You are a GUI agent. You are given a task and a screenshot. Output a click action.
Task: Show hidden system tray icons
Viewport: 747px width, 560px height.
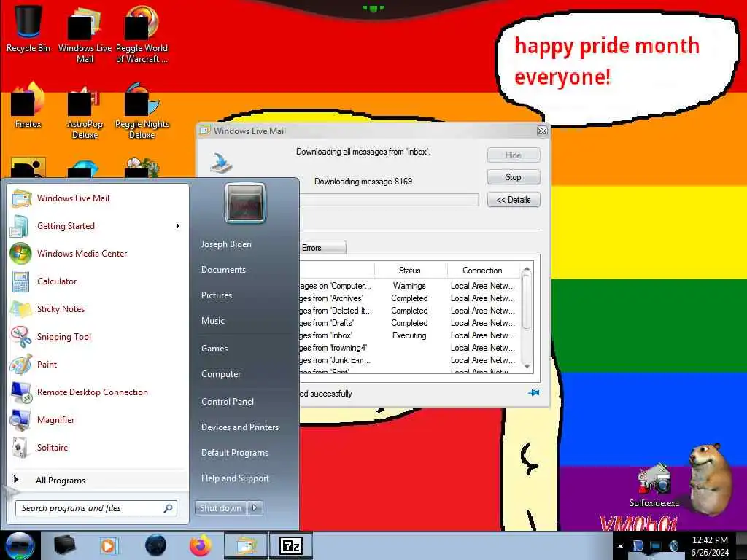click(x=620, y=546)
